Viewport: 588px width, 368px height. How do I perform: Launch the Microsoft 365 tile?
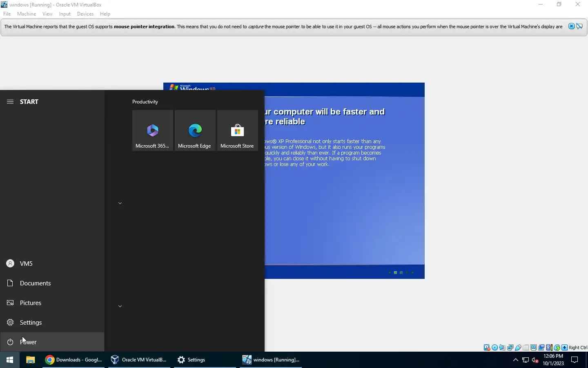pyautogui.click(x=153, y=130)
